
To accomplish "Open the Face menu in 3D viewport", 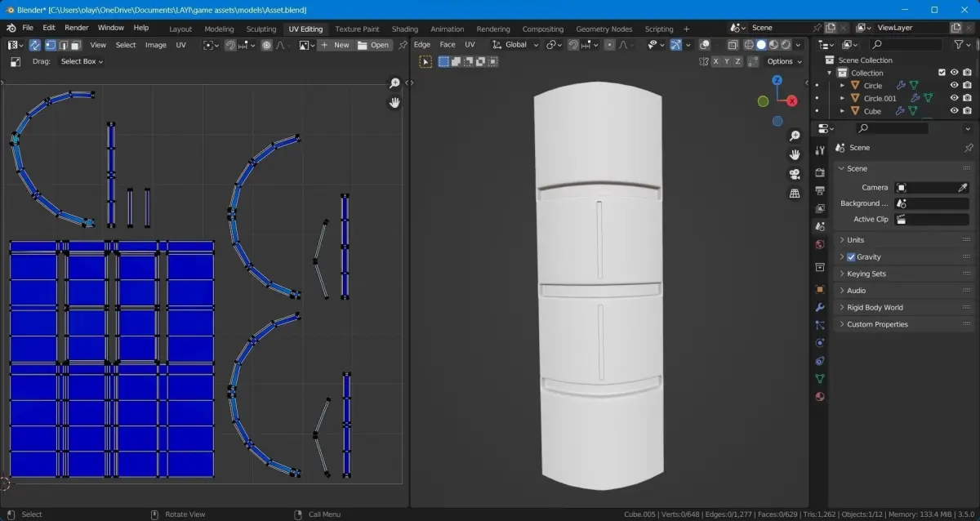I will click(x=448, y=45).
